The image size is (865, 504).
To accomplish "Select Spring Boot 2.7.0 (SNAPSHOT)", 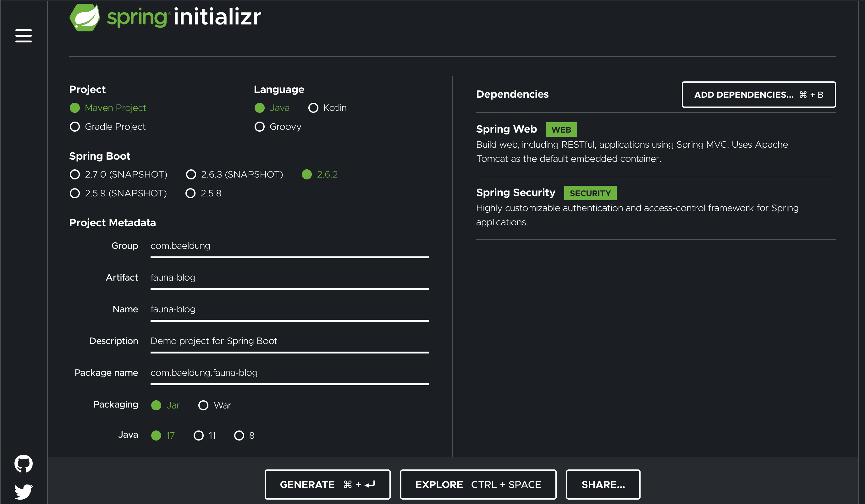I will click(75, 174).
